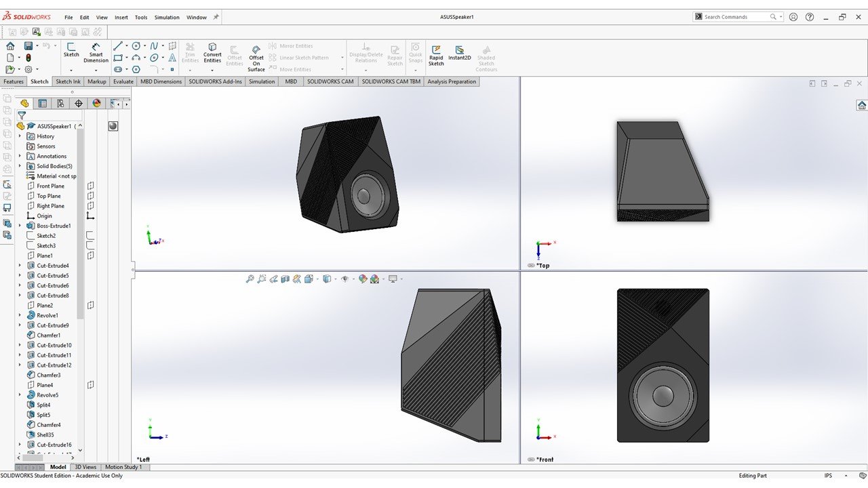The image size is (868, 488).
Task: Click Offset On Surface tool
Action: pyautogui.click(x=256, y=58)
